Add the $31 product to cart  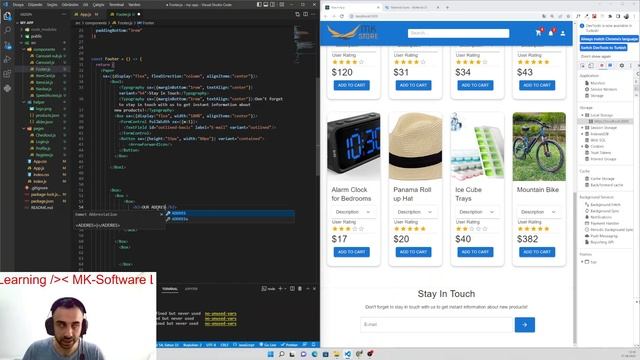pyautogui.click(x=413, y=85)
